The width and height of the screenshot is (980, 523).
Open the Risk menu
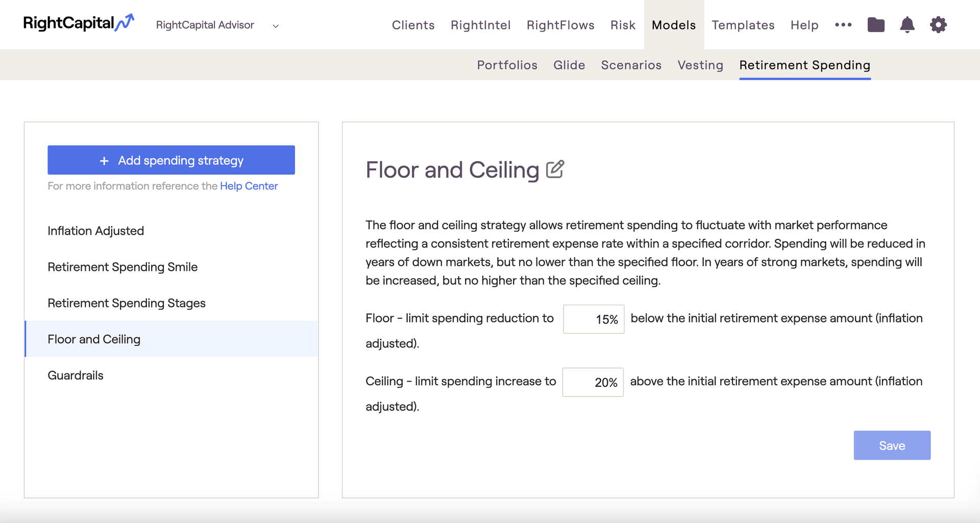tap(623, 25)
